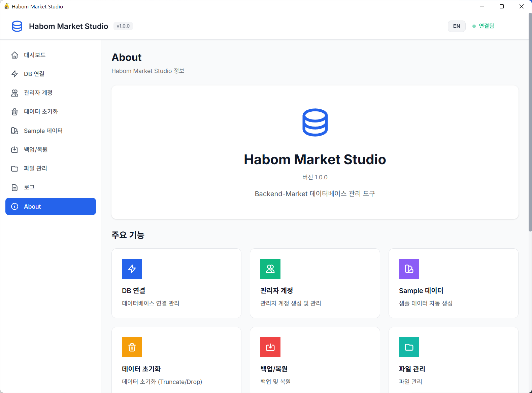The image size is (532, 393).
Task: Click the 연결됨 connection status indicator
Action: point(483,26)
